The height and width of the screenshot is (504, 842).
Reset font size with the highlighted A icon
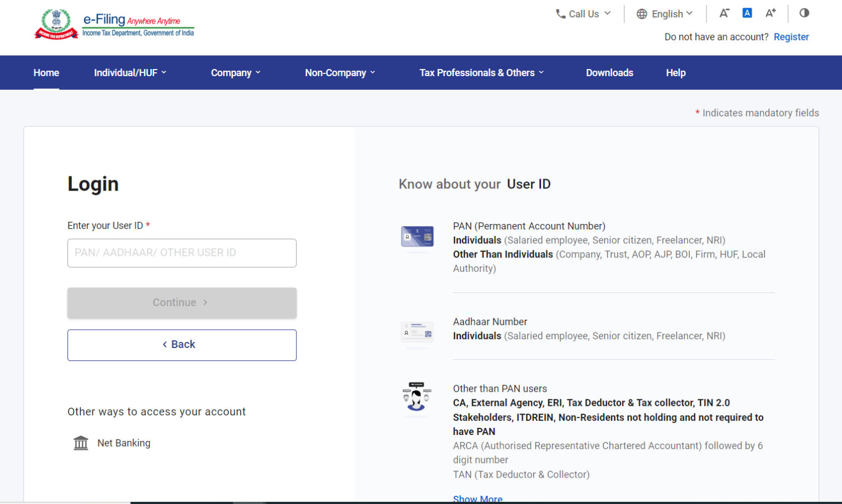(x=747, y=13)
